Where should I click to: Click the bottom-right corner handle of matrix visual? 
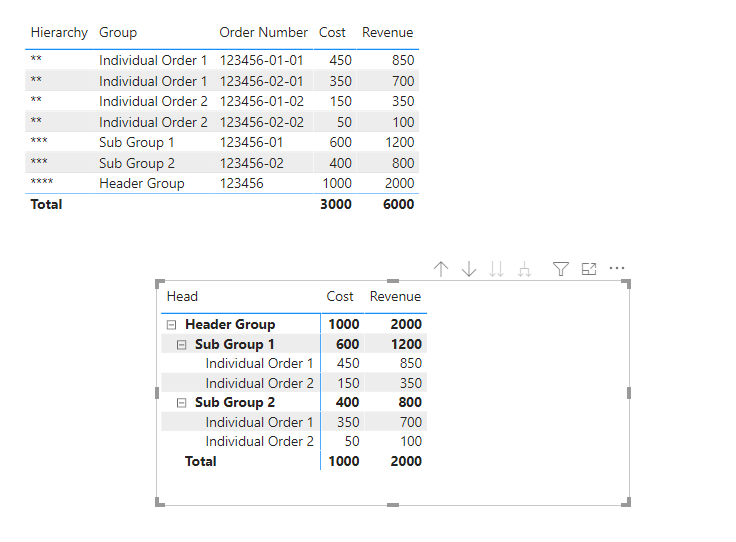(626, 502)
